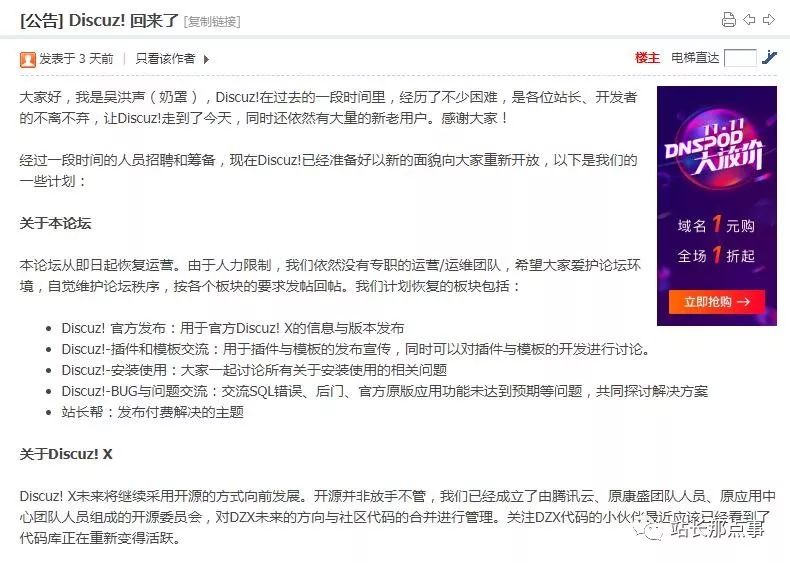This screenshot has width=790, height=563.
Task: Click the 楼主 label
Action: 647,58
